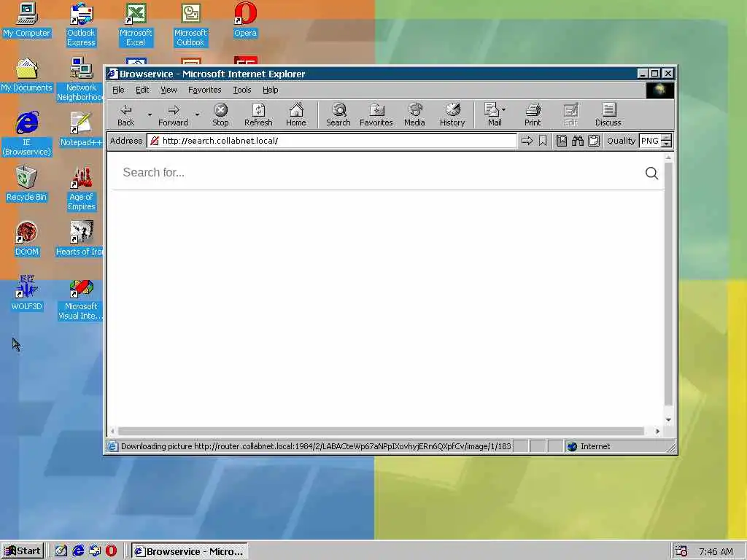Click the Downloading picture status text
747x560 pixels.
point(316,447)
